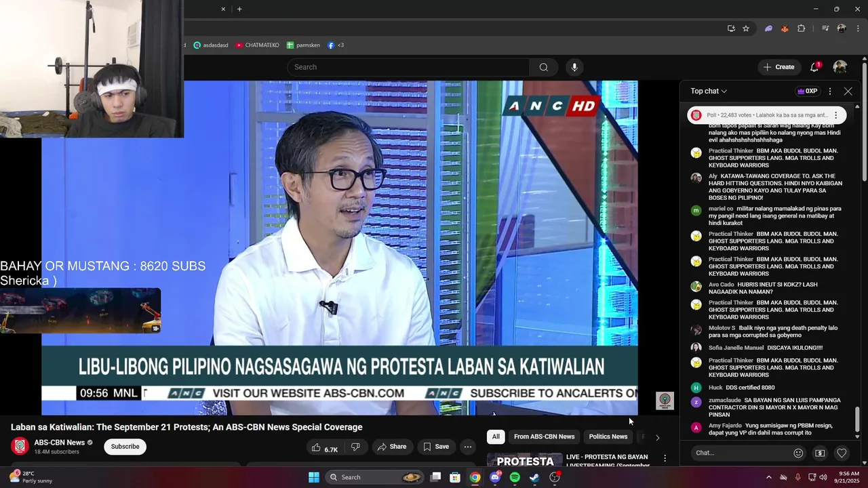Screen dimensions: 868x488
Task: Show hidden system tray icons
Action: coord(768,477)
